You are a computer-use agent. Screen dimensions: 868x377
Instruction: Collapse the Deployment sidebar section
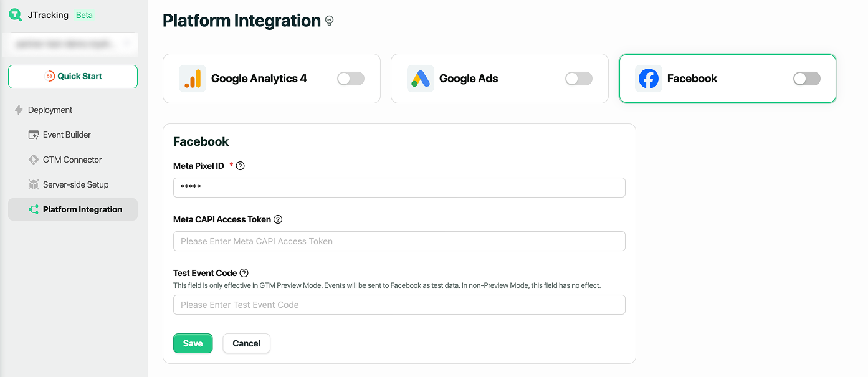coord(50,110)
